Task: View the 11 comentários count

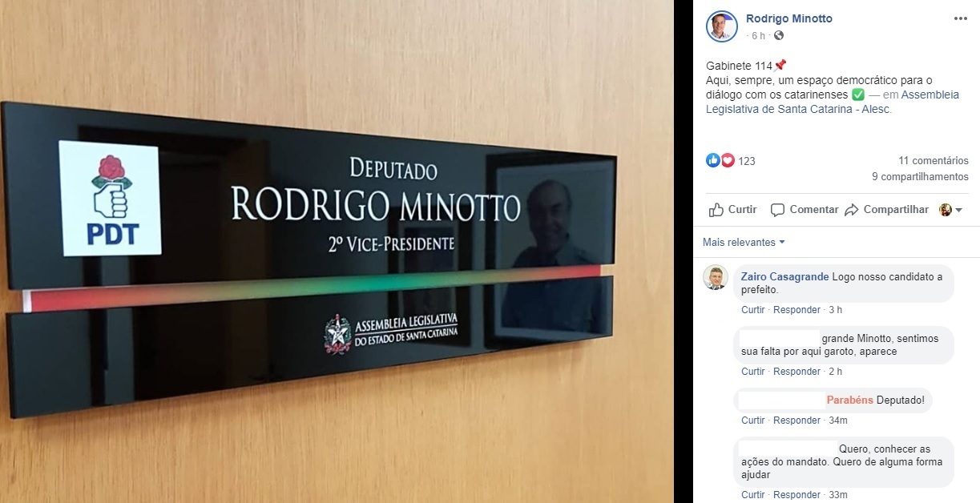Action: [934, 161]
